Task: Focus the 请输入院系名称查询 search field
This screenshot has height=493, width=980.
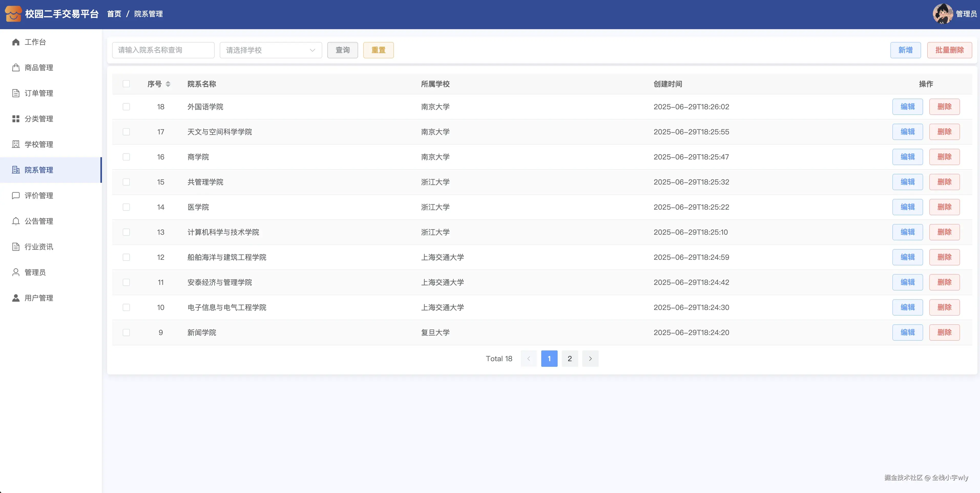Action: click(x=163, y=50)
